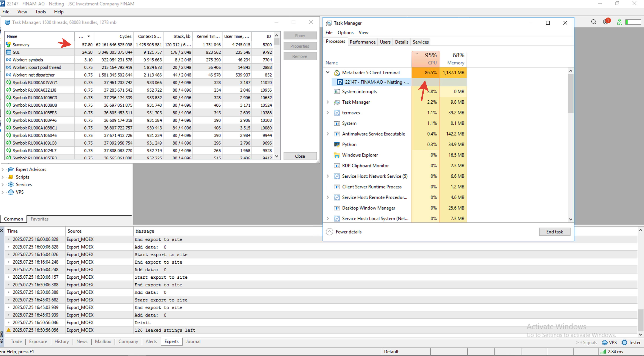This screenshot has height=356, width=644.
Task: Open the account notification icon with badge
Action: [x=605, y=22]
